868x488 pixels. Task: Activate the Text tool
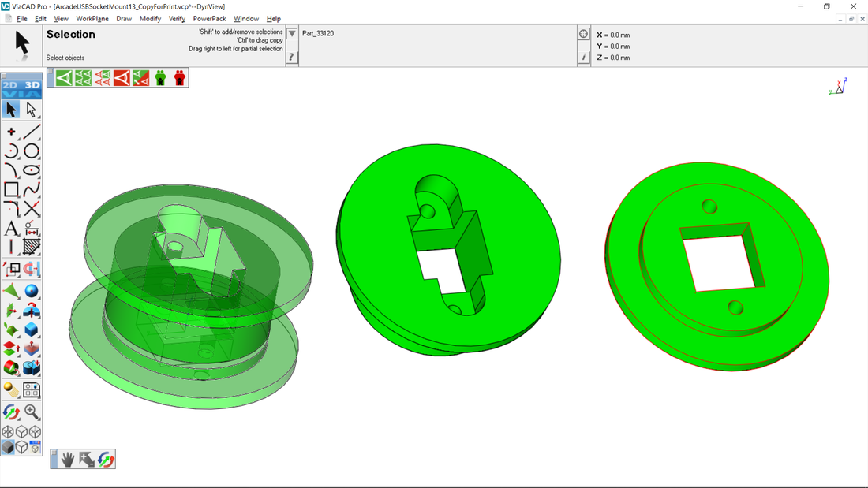point(11,229)
